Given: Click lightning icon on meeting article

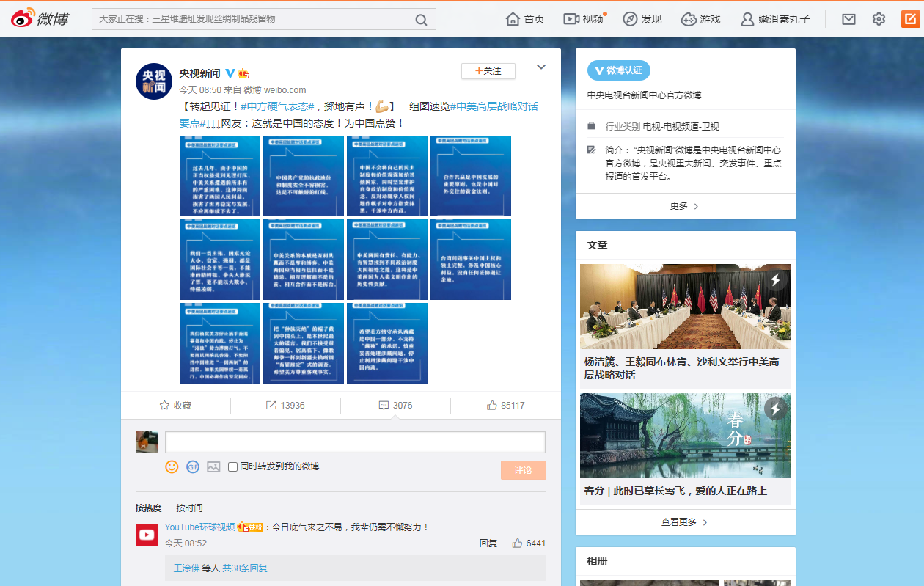Looking at the screenshot, I should click(x=775, y=279).
